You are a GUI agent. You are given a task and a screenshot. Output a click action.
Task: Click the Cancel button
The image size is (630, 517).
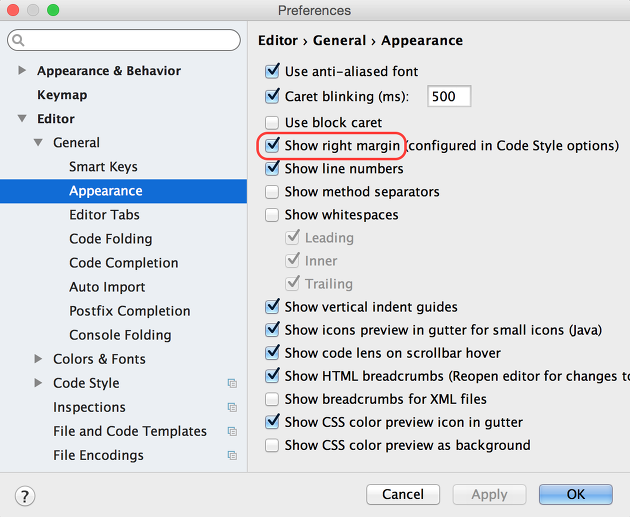[x=403, y=494]
